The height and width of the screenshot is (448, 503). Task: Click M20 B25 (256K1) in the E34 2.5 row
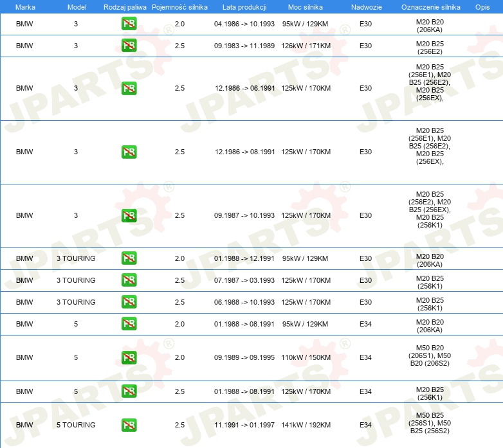430,393
